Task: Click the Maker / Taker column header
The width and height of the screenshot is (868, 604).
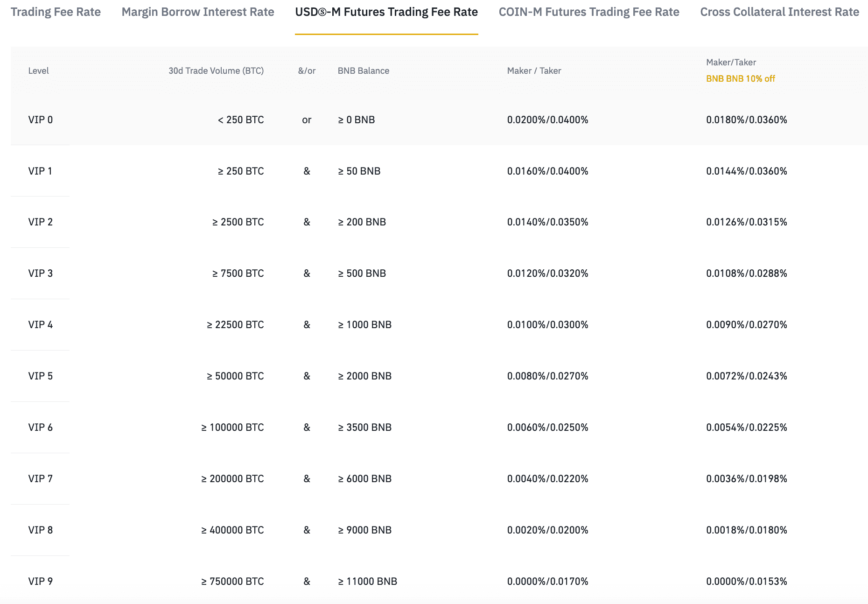Action: click(534, 71)
